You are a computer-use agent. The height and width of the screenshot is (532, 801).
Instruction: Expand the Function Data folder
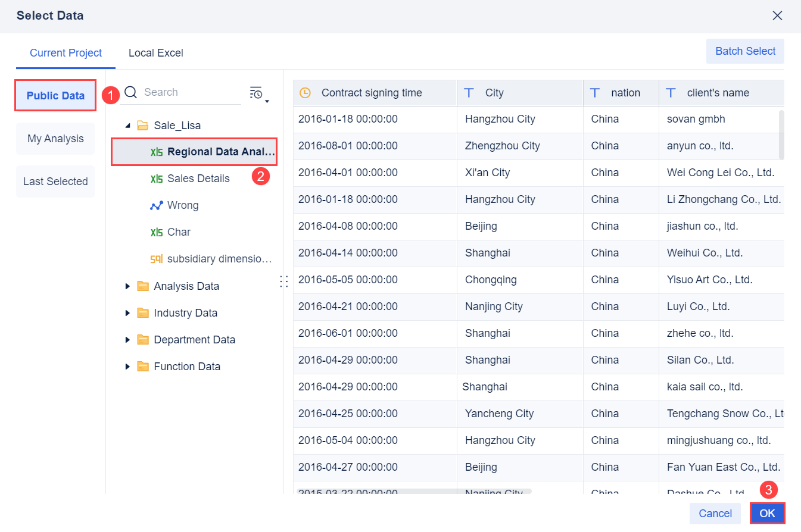[x=127, y=367]
